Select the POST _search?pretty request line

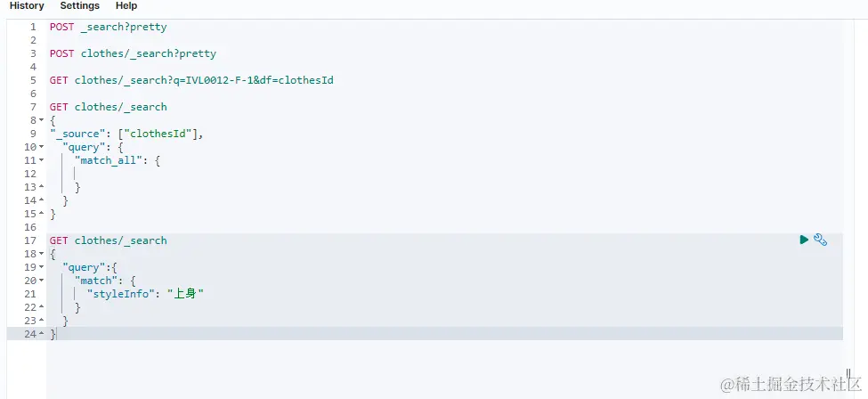pyautogui.click(x=108, y=27)
